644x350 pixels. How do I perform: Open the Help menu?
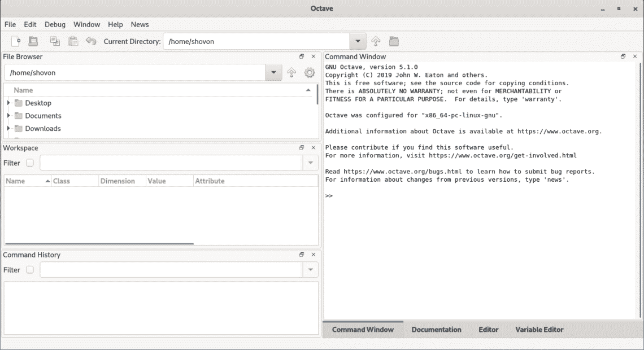tap(115, 25)
